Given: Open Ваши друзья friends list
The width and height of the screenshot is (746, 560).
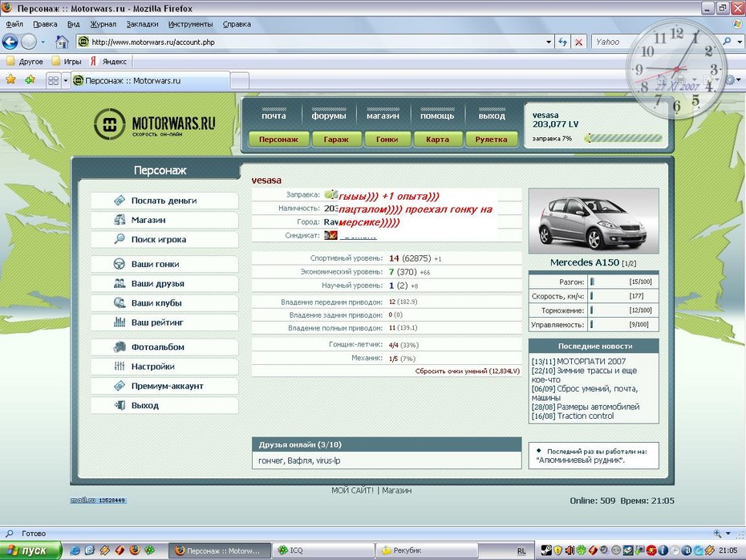Looking at the screenshot, I should [164, 283].
